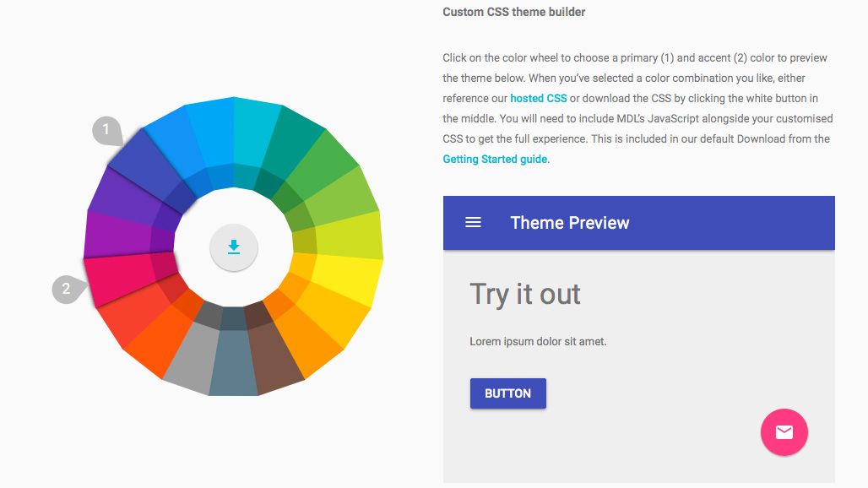Click the center download CSS icon
This screenshot has height=488, width=868.
234,247
